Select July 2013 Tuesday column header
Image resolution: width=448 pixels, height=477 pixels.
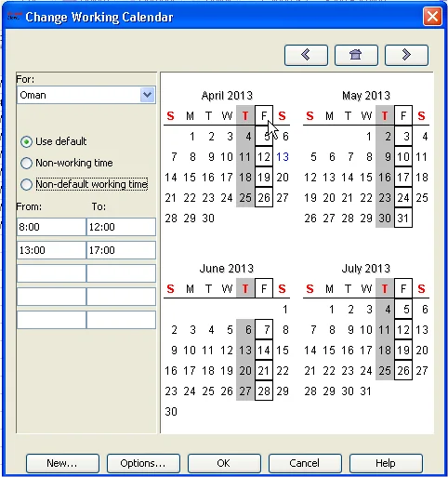coord(348,289)
